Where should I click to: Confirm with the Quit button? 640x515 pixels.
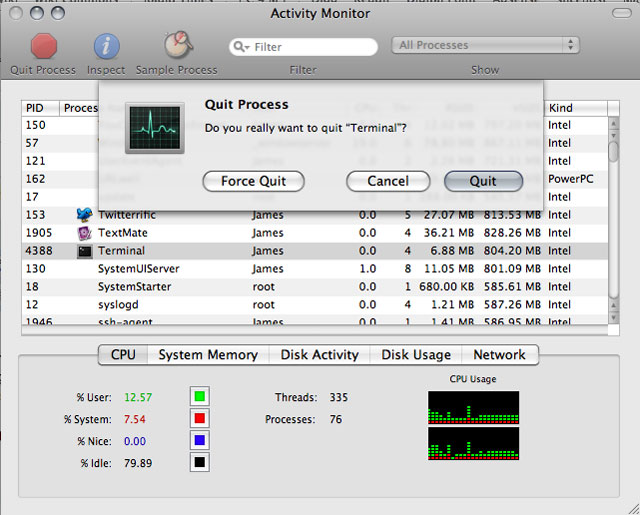pos(483,181)
